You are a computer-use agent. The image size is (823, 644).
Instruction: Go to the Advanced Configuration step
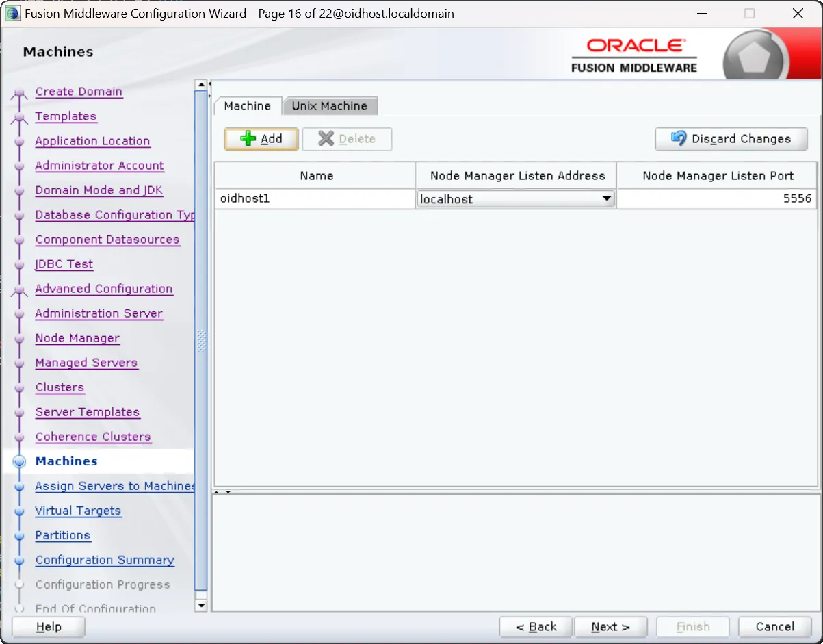[104, 289]
